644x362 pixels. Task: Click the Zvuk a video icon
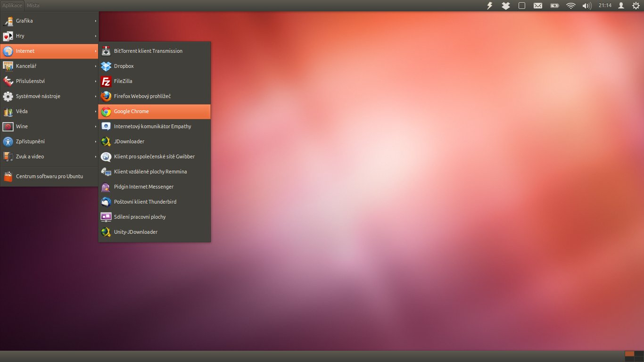(x=8, y=156)
